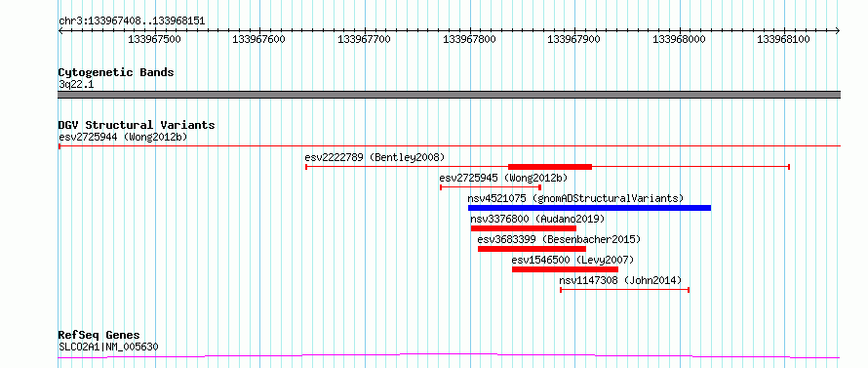Click the chr3:133967408..133968151 region label
Screen dimensions: 868x368
point(132,21)
